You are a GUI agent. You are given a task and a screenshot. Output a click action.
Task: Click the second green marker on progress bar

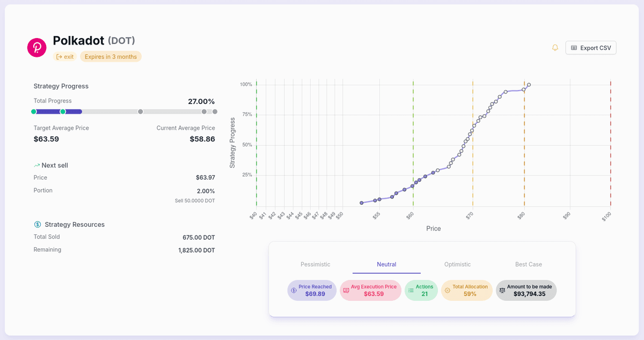point(63,112)
